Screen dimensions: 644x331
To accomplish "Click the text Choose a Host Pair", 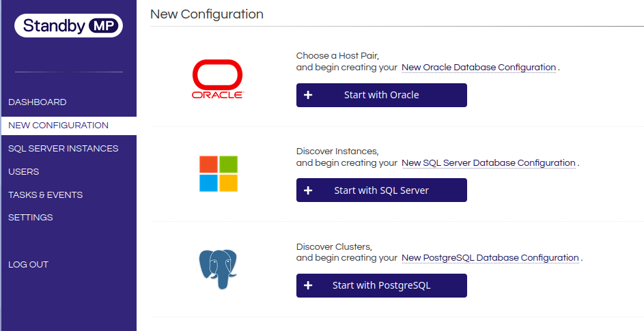I will pos(337,56).
